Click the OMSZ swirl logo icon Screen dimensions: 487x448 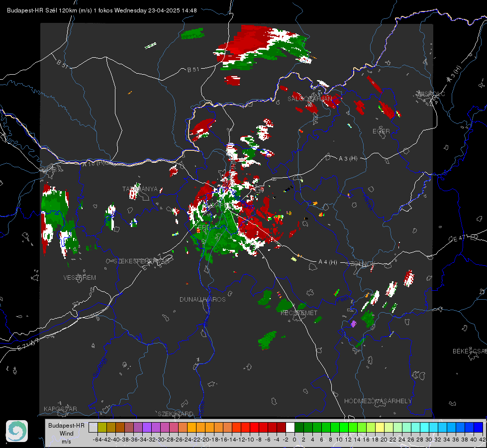[x=17, y=431]
